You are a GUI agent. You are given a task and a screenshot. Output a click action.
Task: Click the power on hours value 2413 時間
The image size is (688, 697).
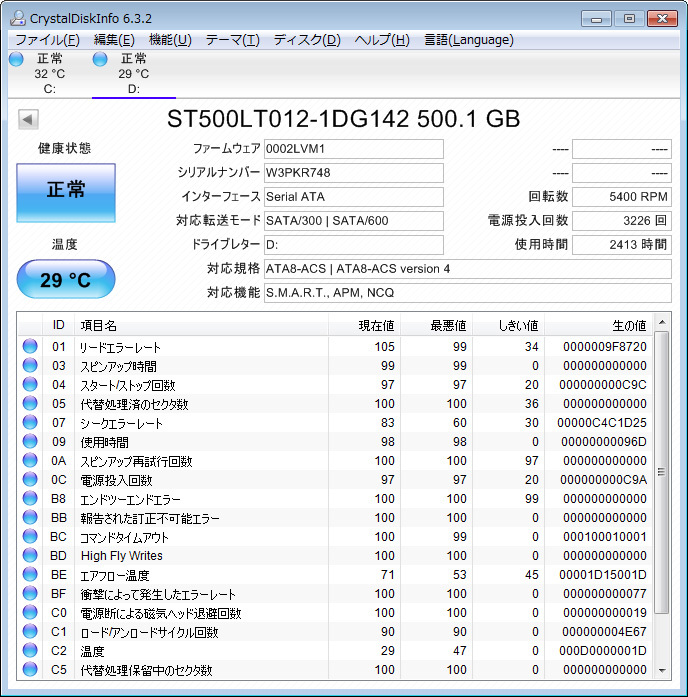click(x=622, y=245)
